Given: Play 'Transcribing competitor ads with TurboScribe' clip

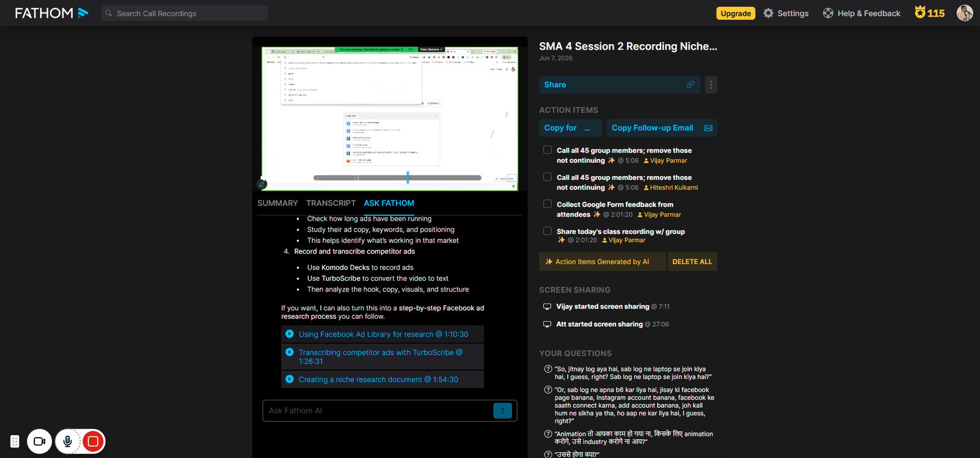Looking at the screenshot, I should tap(290, 352).
